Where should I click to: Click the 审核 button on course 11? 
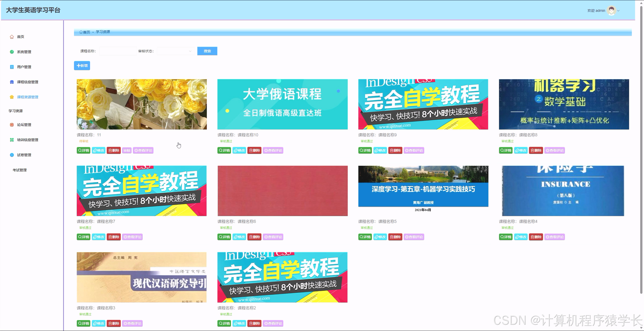coord(127,150)
